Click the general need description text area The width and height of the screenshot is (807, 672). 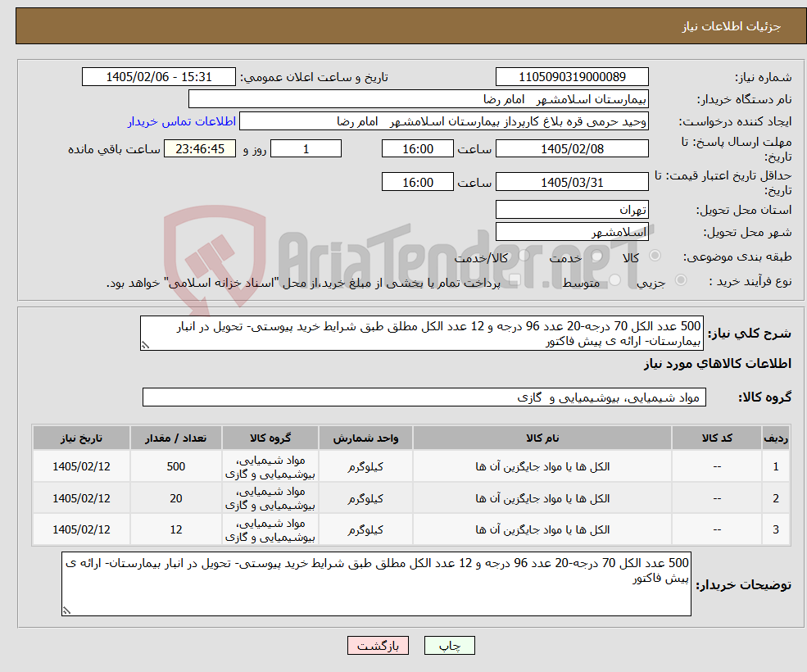point(421,334)
